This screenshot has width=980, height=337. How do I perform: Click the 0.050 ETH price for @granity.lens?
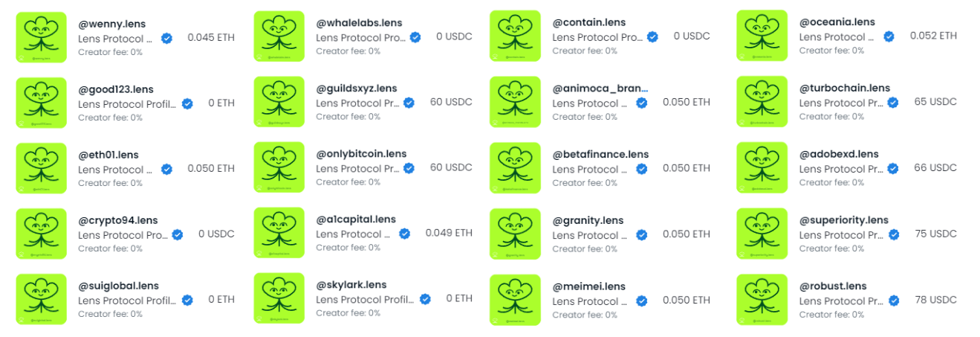687,234
